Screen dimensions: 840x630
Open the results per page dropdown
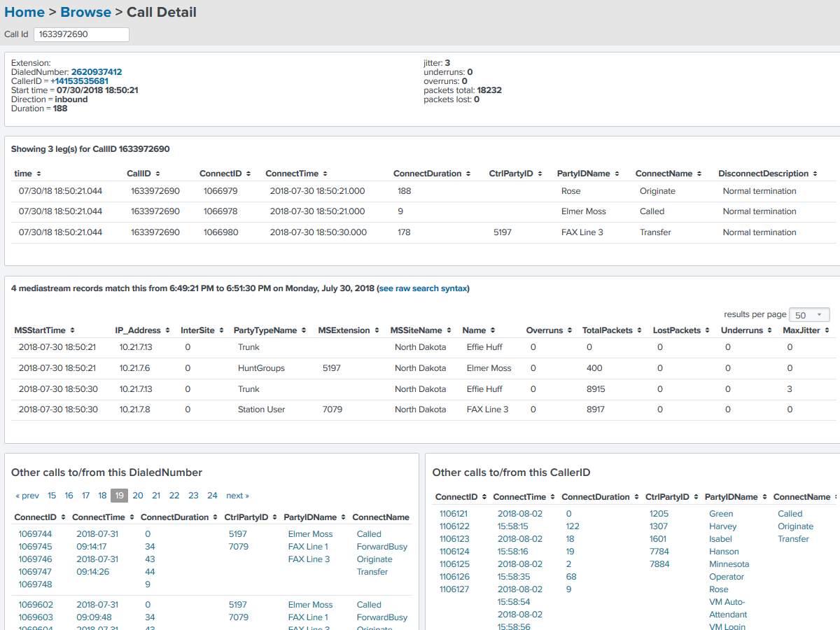(809, 314)
